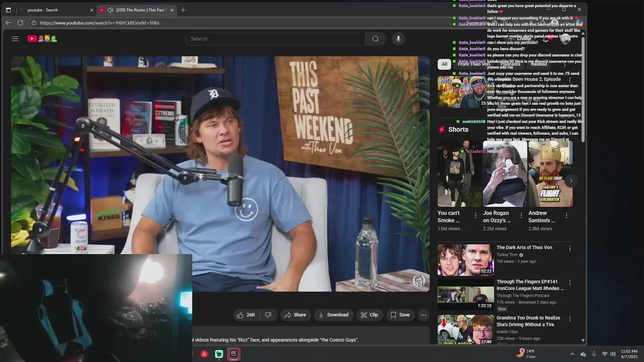The width and height of the screenshot is (644, 362).
Task: Go back using the browser back arrow
Action: click(x=8, y=23)
